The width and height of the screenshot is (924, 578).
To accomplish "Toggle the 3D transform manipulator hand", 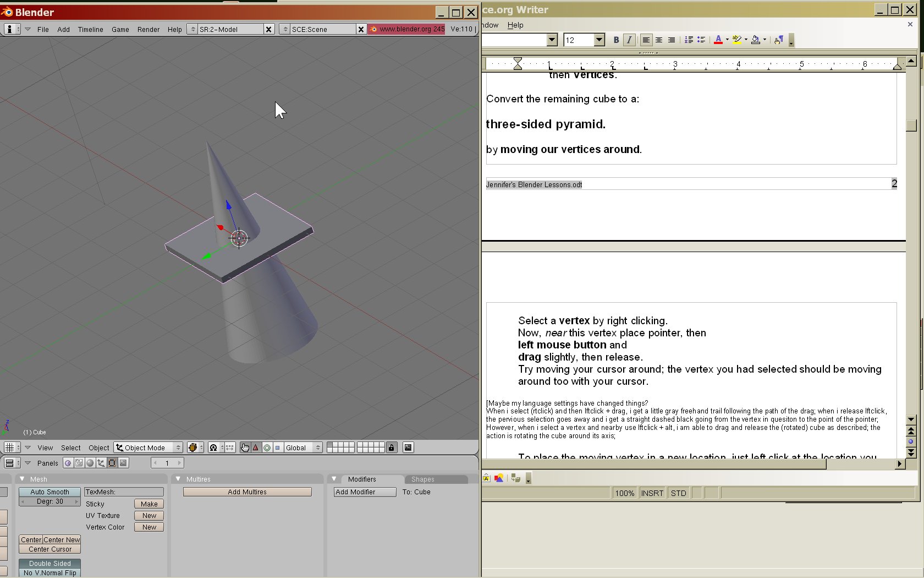I will point(245,448).
